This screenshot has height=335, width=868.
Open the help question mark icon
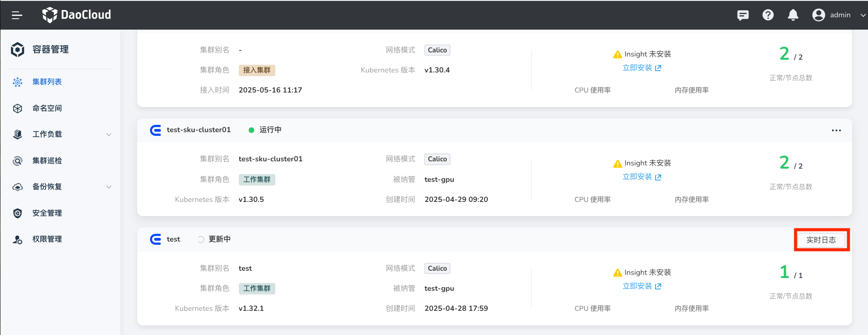[x=768, y=15]
